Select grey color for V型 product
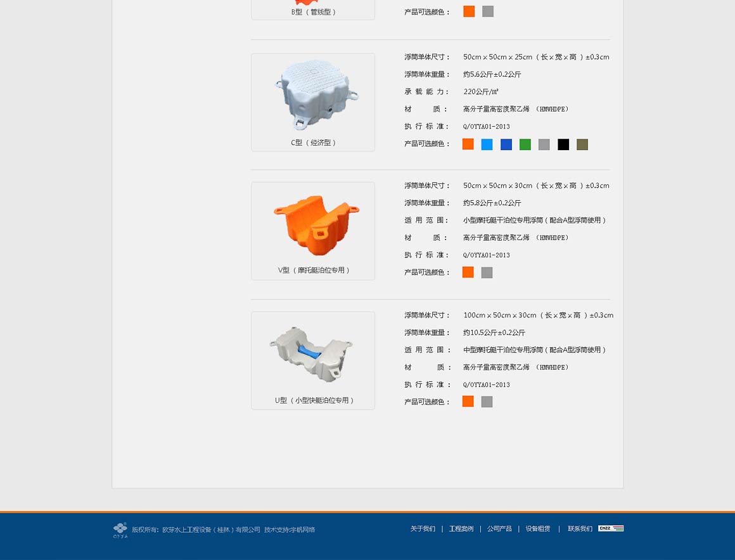The height and width of the screenshot is (560, 735). [487, 272]
